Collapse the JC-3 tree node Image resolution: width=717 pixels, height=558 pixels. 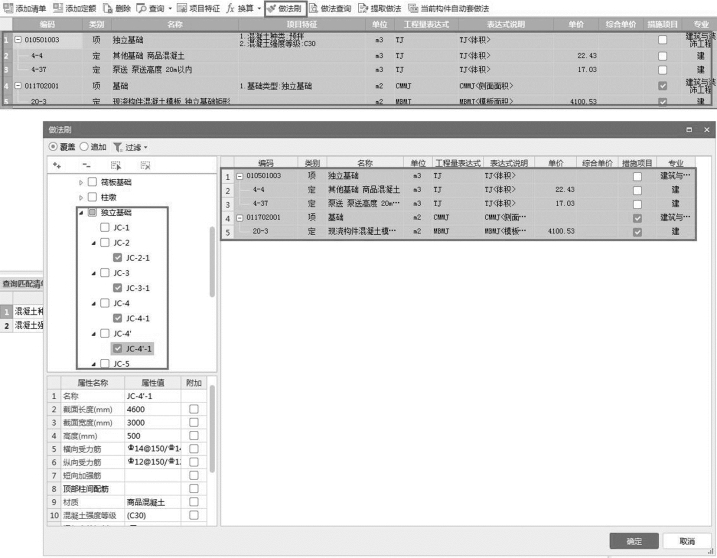coord(94,273)
